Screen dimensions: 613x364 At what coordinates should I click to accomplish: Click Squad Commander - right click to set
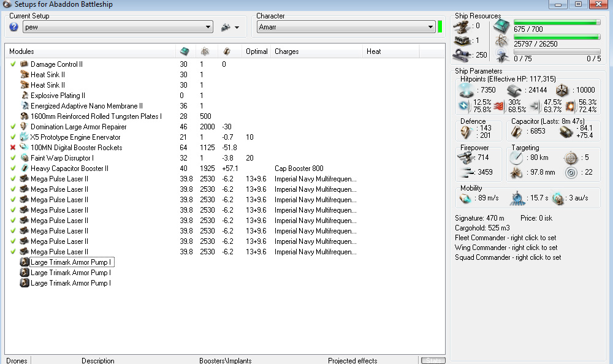coord(508,257)
